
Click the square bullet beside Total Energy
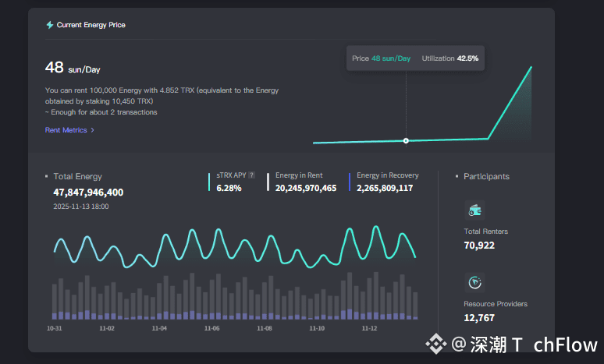click(47, 177)
